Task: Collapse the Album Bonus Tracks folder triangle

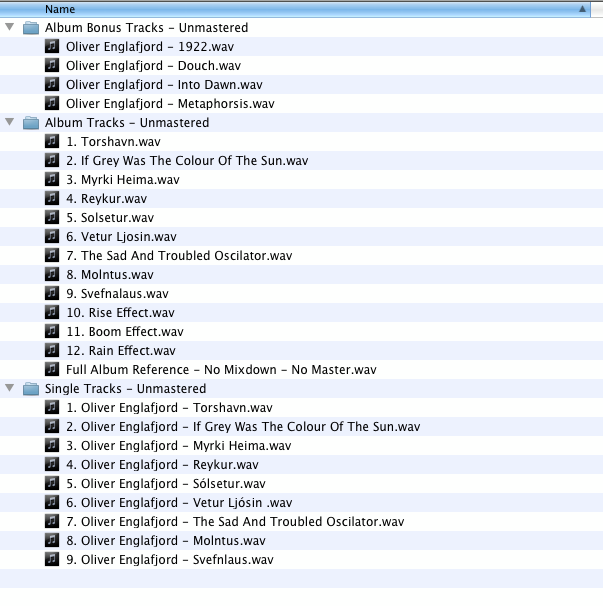Action: (10, 28)
